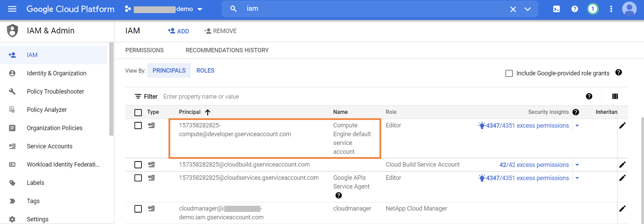
Task: Switch view to Roles
Action: 205,70
